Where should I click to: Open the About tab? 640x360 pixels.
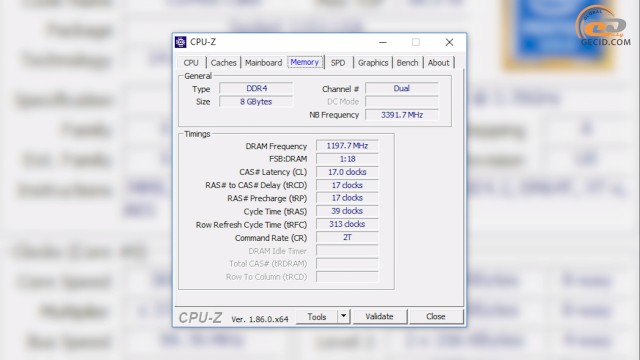[x=438, y=63]
